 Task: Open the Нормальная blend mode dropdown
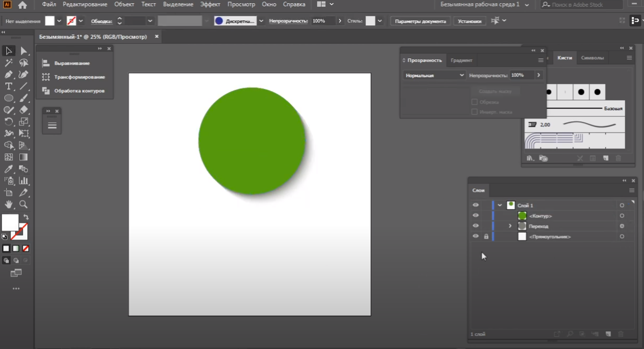(435, 75)
